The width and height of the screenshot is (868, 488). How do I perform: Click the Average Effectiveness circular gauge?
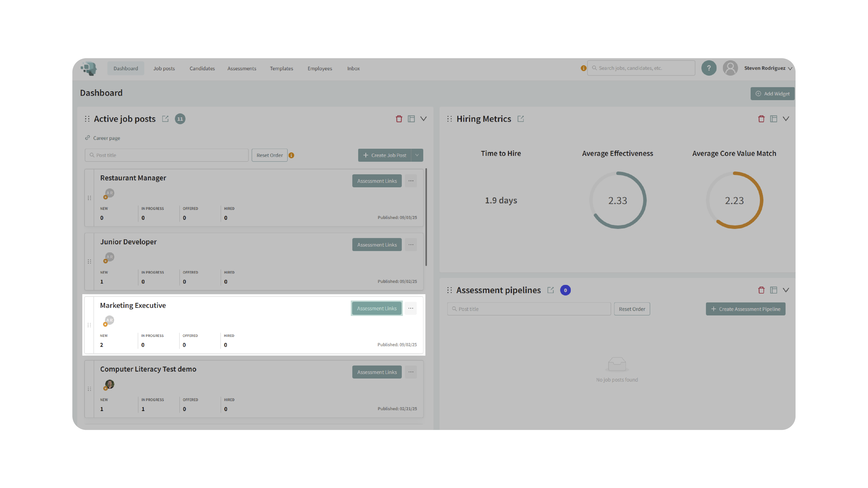click(617, 200)
